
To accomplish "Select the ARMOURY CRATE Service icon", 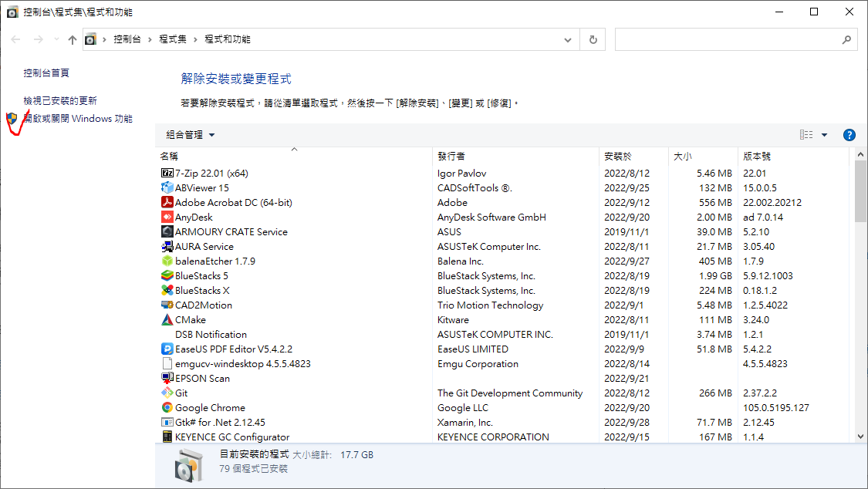I will (167, 232).
